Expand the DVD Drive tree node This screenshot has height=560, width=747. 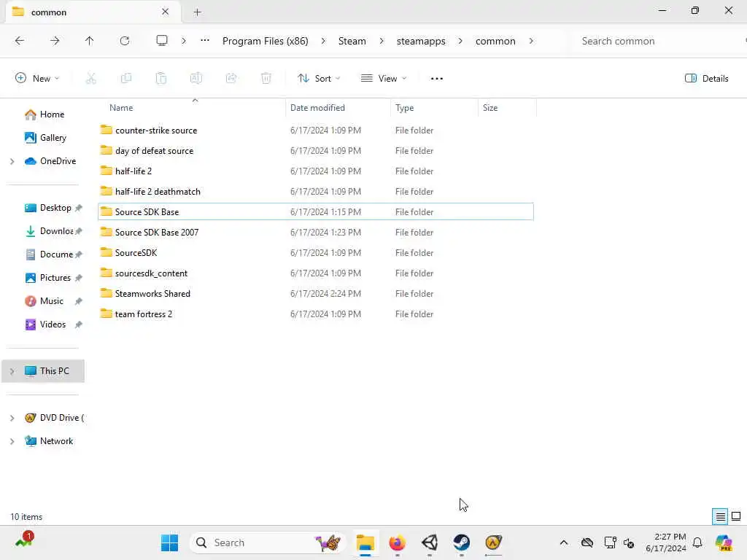pyautogui.click(x=12, y=418)
